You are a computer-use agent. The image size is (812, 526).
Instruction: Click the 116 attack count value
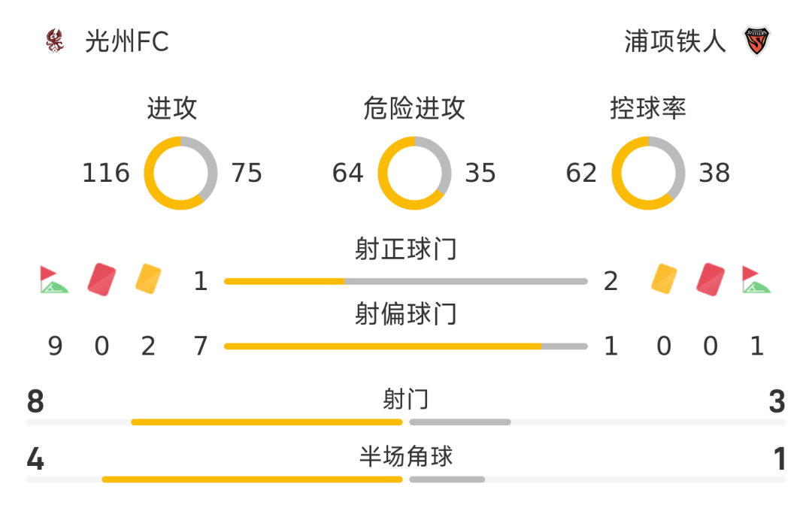(x=106, y=173)
